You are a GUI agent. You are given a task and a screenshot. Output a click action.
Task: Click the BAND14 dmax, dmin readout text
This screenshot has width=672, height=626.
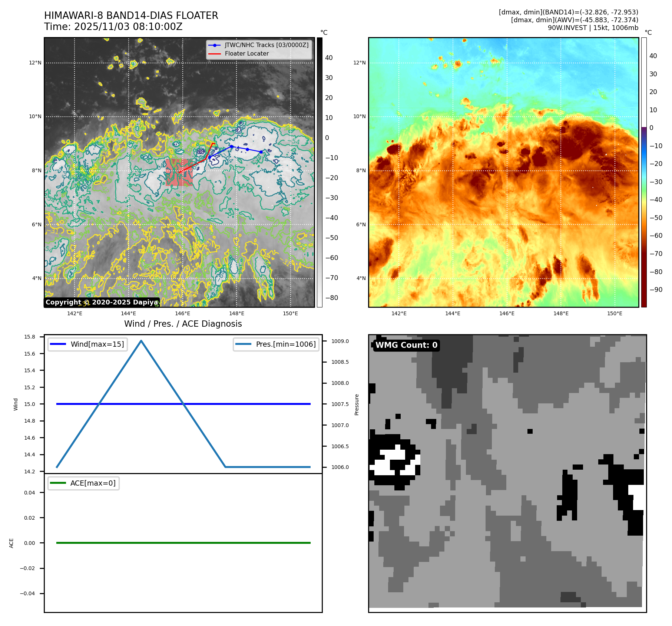point(568,12)
